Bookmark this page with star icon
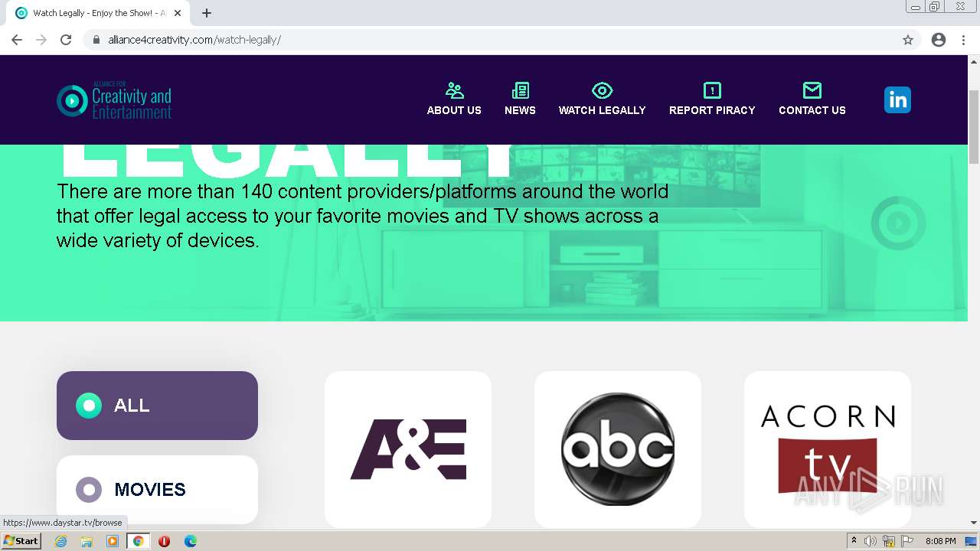980x551 pixels. point(908,40)
